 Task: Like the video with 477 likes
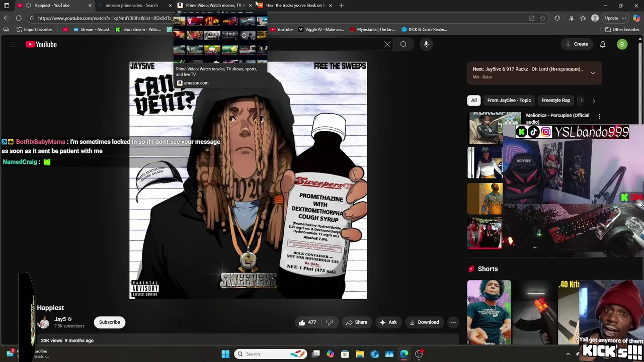point(307,322)
